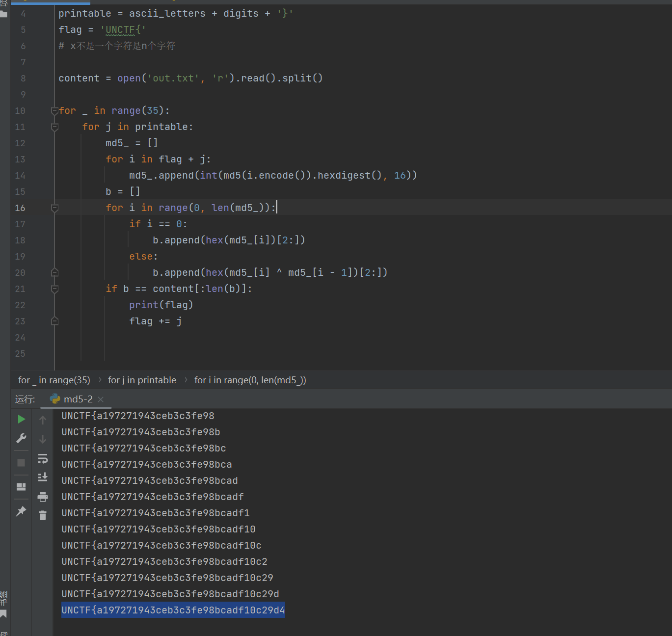Click output line 'UNCTF{a197271943ceb3c3fe98'
This screenshot has height=636, width=672.
[x=138, y=416]
